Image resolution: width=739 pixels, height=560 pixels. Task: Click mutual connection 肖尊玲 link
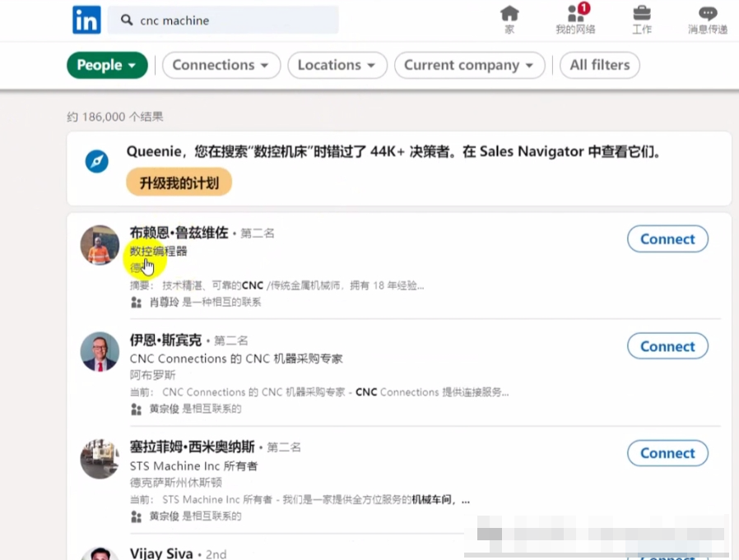[x=164, y=302]
